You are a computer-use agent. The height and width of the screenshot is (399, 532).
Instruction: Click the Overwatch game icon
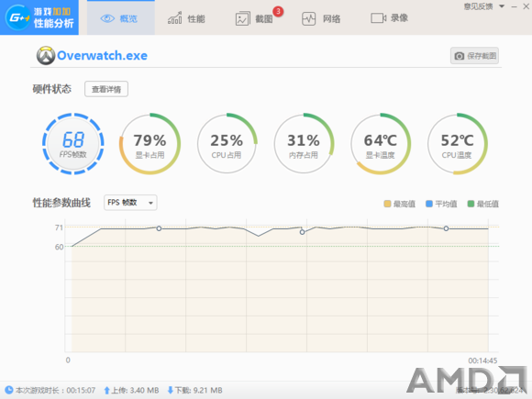coord(46,56)
